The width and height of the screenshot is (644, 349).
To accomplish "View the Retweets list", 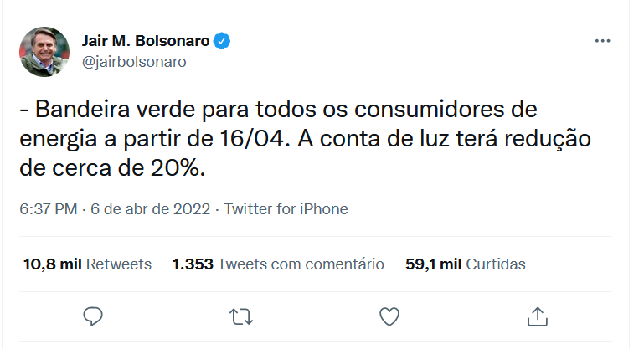I will (119, 264).
